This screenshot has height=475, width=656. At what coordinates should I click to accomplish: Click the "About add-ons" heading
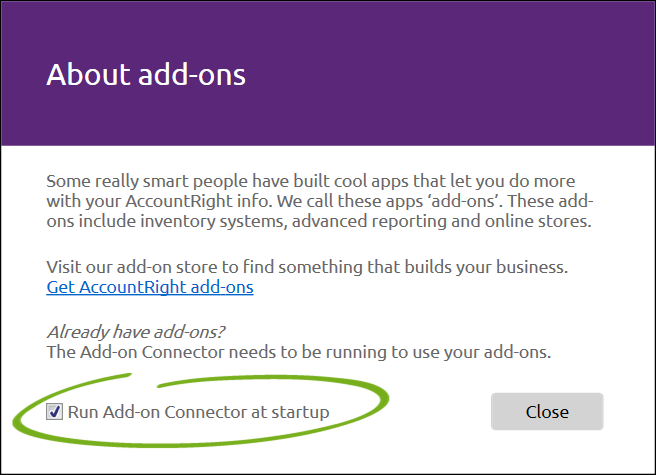coord(146,75)
